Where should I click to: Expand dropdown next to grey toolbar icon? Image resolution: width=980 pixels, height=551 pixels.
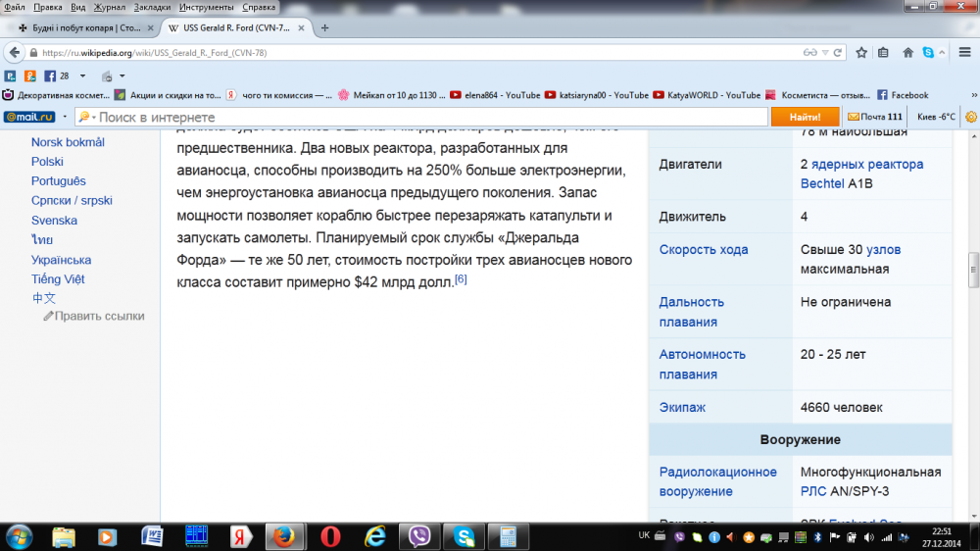[x=122, y=76]
